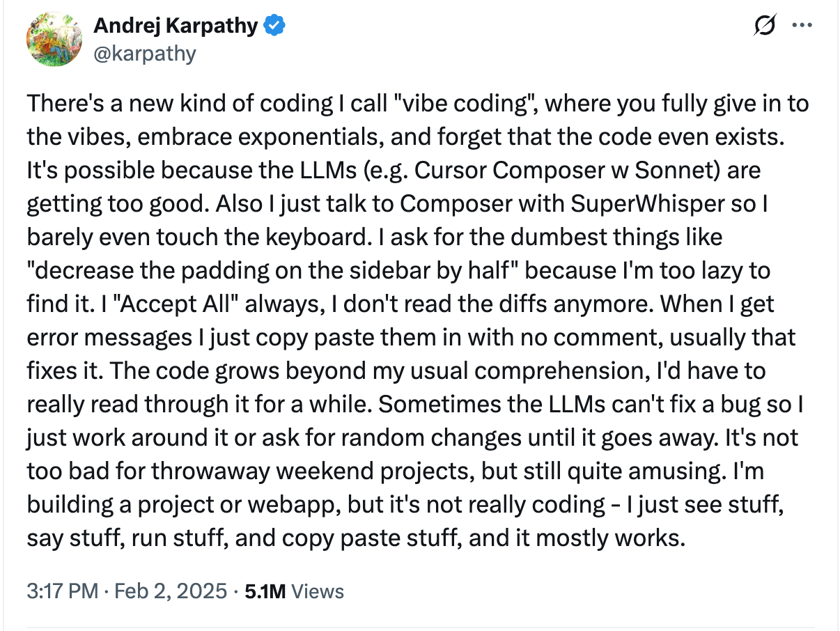Open post options via the ellipsis icon

coord(802,25)
